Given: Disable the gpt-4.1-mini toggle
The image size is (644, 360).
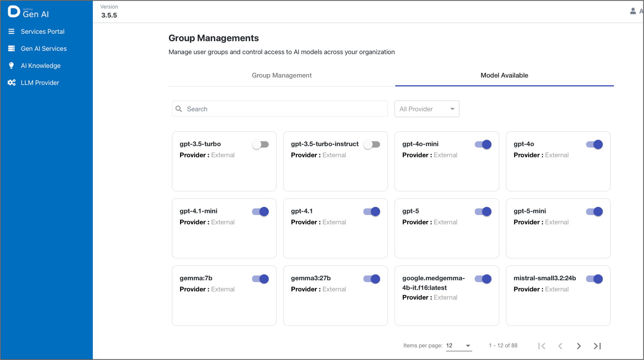Looking at the screenshot, I should 260,211.
